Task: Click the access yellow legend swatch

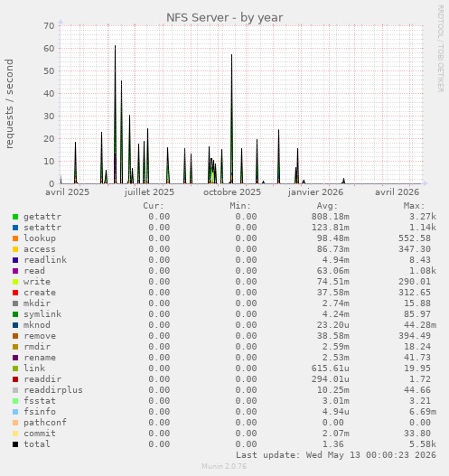Action: click(15, 249)
